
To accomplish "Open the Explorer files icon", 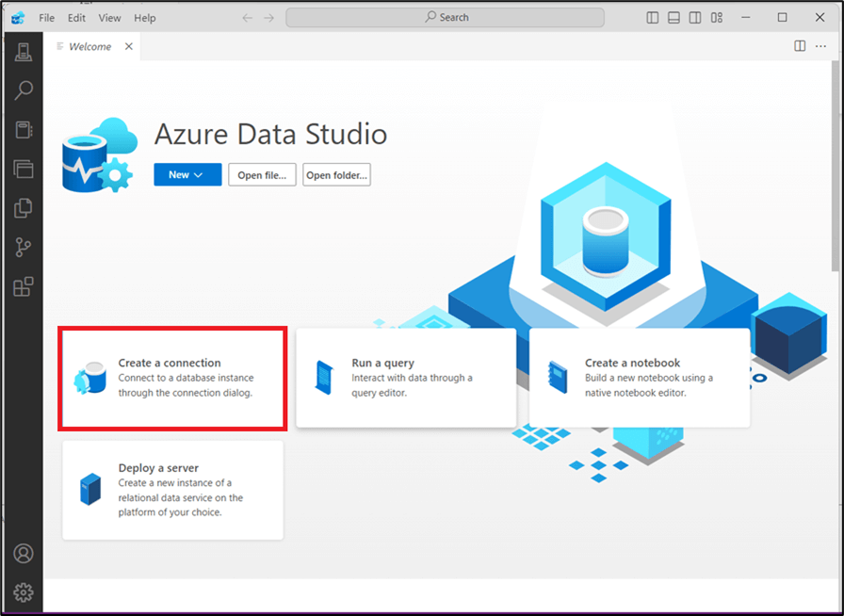I will [24, 208].
